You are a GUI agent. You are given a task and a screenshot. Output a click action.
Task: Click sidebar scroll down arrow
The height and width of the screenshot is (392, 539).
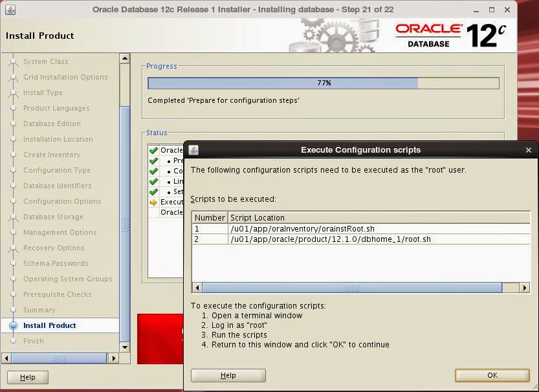click(125, 347)
